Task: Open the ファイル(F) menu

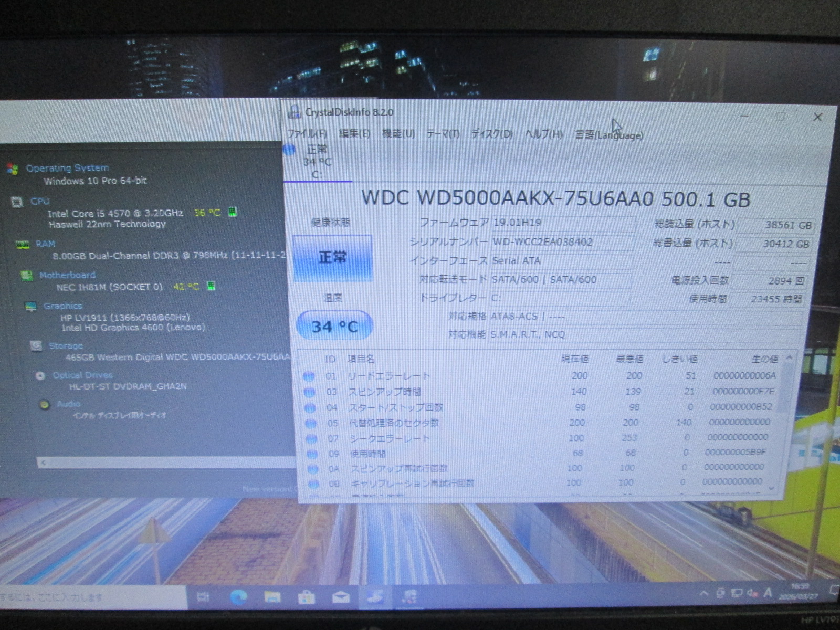Action: pyautogui.click(x=307, y=134)
